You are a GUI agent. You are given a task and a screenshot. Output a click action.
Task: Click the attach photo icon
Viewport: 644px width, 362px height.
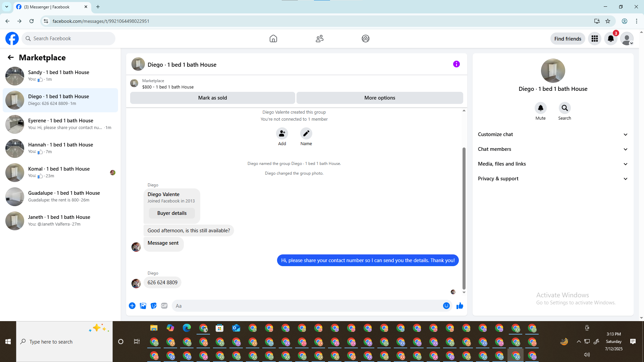143,306
